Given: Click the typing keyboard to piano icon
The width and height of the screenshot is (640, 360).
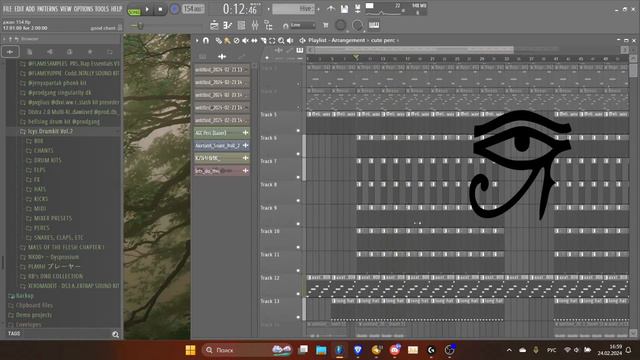Looking at the screenshot, I should click(x=374, y=25).
